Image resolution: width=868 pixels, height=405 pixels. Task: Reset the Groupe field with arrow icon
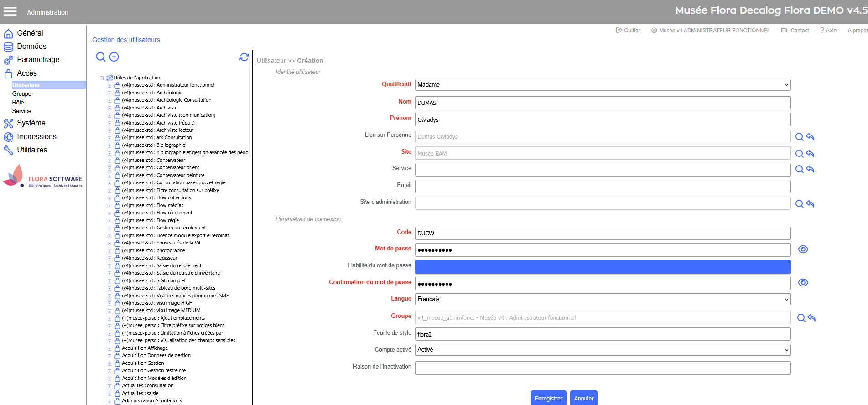coord(811,318)
